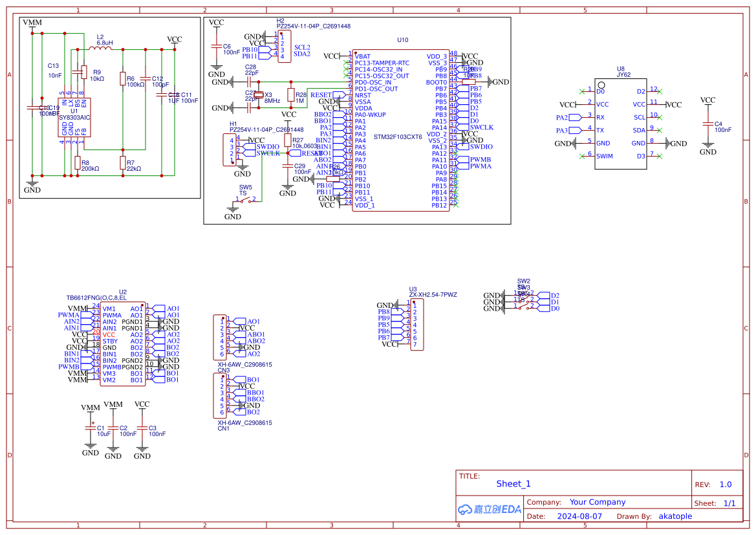Click the drawn-by name akatople
The width and height of the screenshot is (756, 535).
tap(675, 516)
